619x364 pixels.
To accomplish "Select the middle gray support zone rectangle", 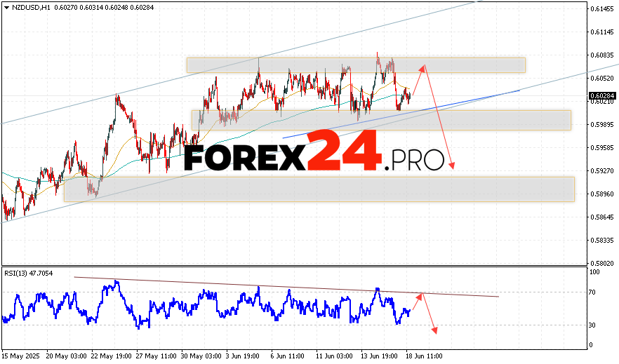I will pos(381,120).
